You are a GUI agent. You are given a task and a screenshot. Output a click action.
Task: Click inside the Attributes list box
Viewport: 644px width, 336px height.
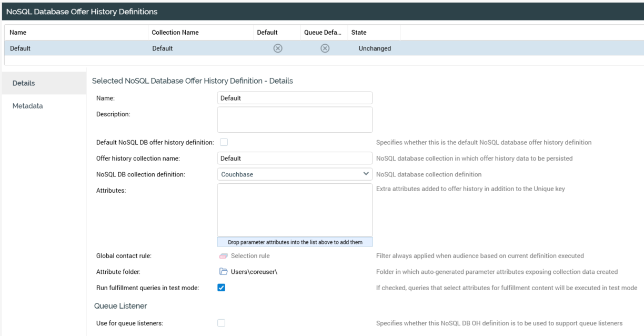[295, 210]
